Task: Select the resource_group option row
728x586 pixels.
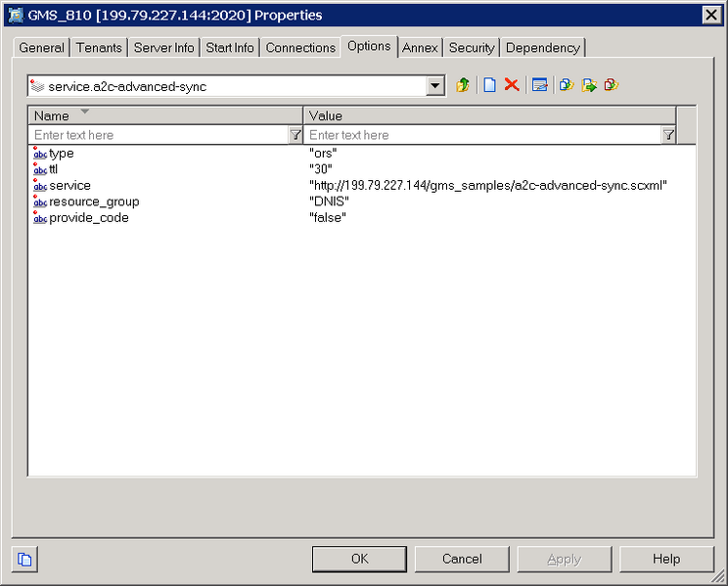Action: pos(94,202)
